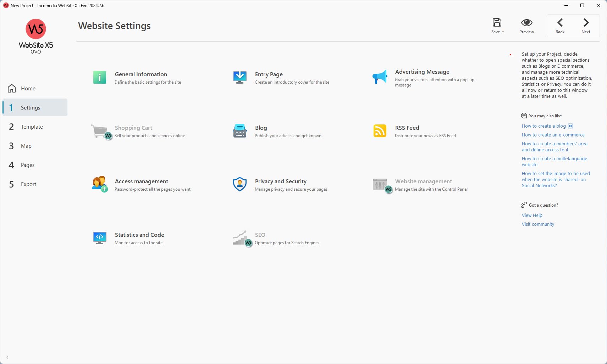
Task: Open the View Help link
Action: pyautogui.click(x=532, y=215)
